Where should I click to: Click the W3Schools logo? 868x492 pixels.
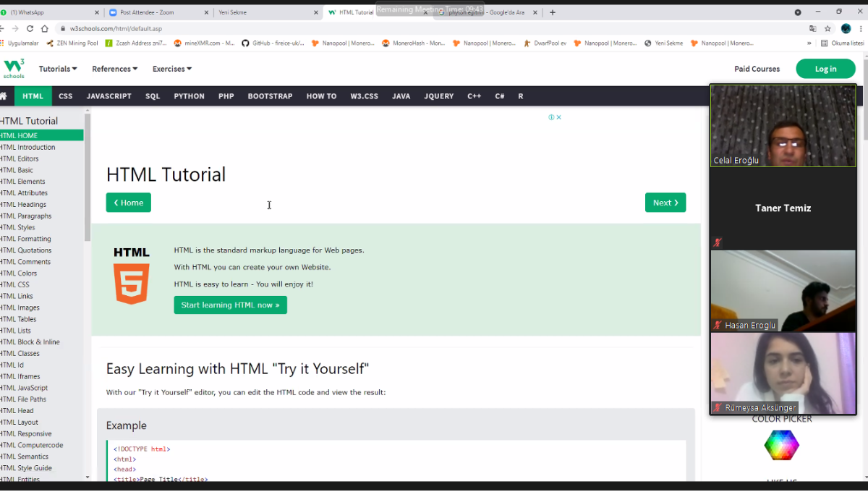click(14, 69)
